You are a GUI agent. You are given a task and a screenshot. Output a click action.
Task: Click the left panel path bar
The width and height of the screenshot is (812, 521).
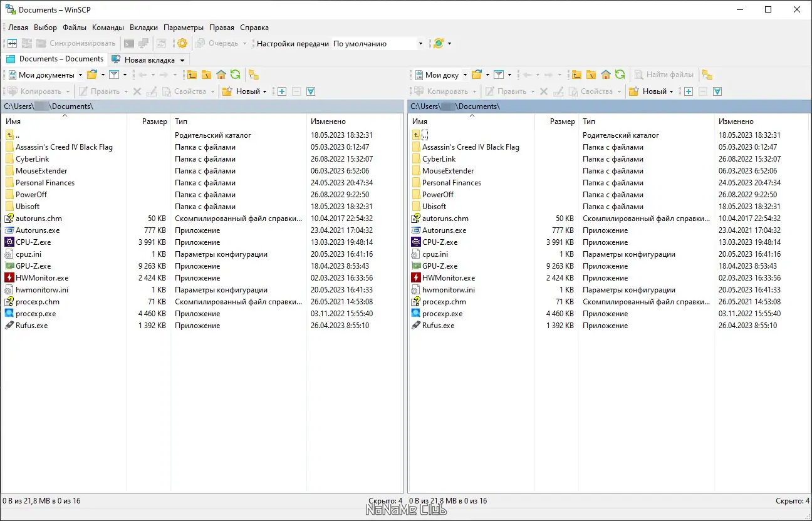202,106
